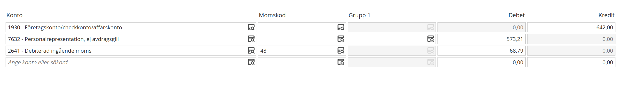Open account lookup on the empty Ange konto row
The width and height of the screenshot is (644, 90).
(x=251, y=62)
